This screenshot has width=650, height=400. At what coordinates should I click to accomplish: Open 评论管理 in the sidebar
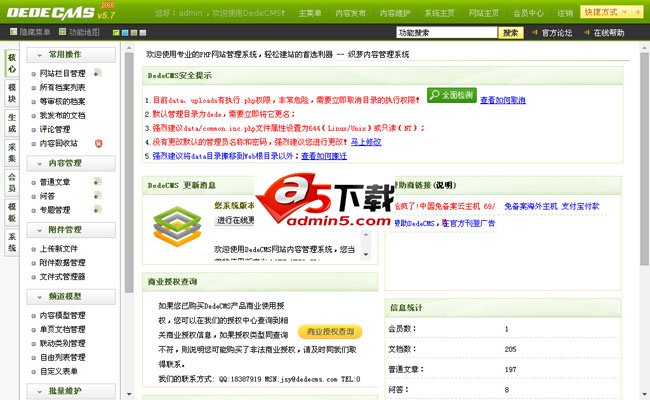click(55, 129)
